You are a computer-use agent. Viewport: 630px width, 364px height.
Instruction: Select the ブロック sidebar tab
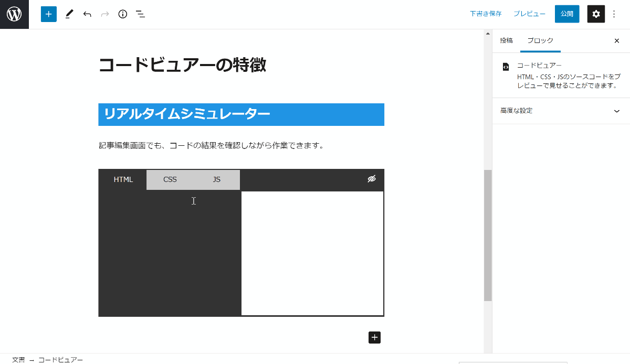(x=540, y=40)
